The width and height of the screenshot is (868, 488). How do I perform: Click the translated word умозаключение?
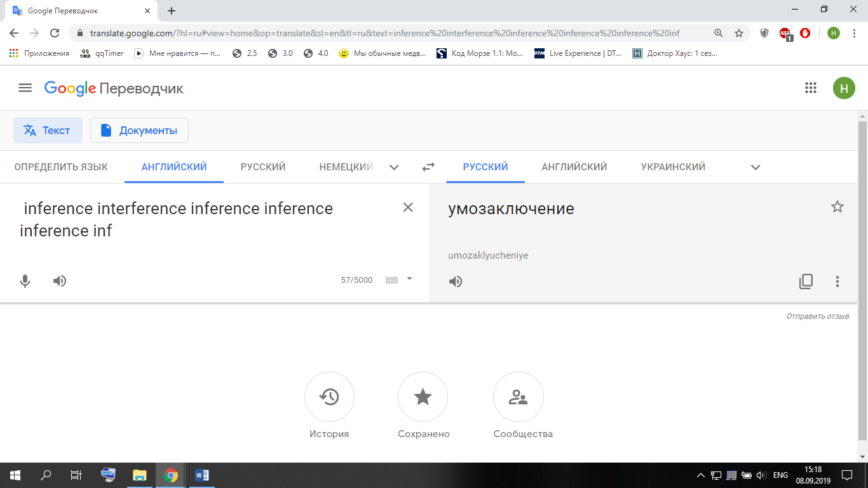coord(511,208)
